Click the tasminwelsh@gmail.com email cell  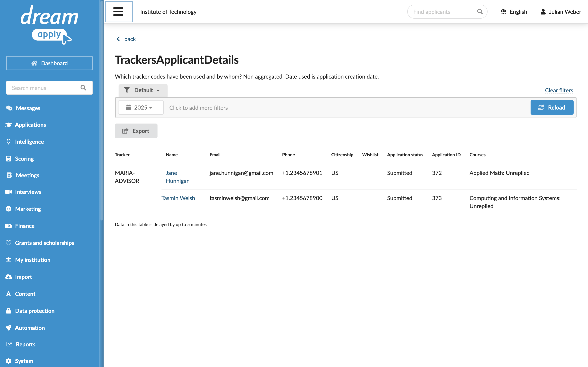point(239,198)
